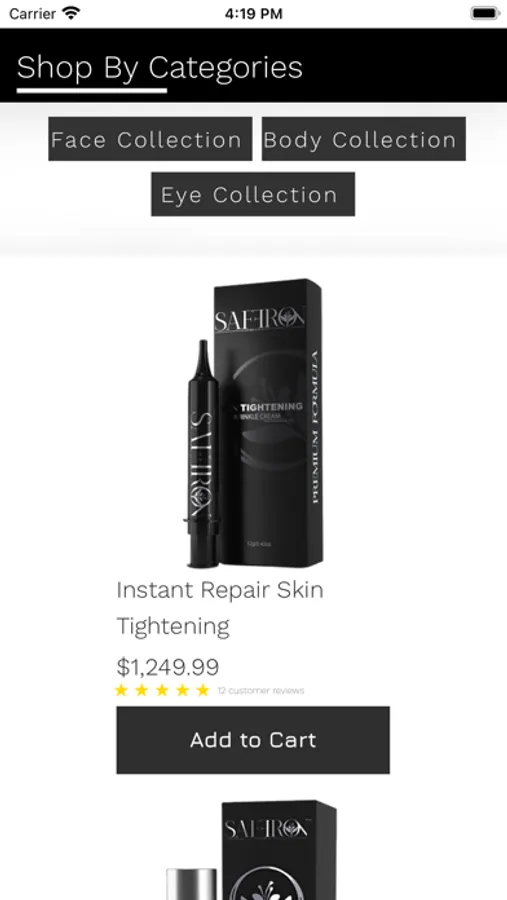Viewport: 507px width, 900px height.
Task: Select the Eye Collection category
Action: coord(253,194)
